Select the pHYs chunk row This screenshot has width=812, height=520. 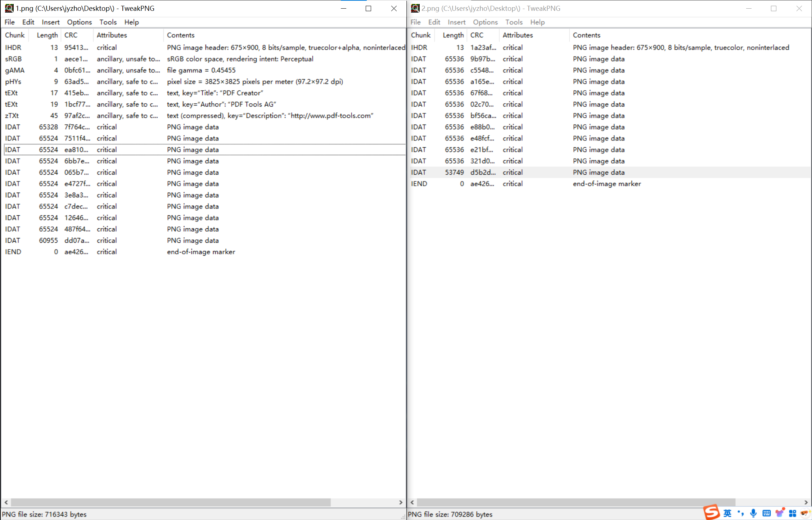point(204,81)
